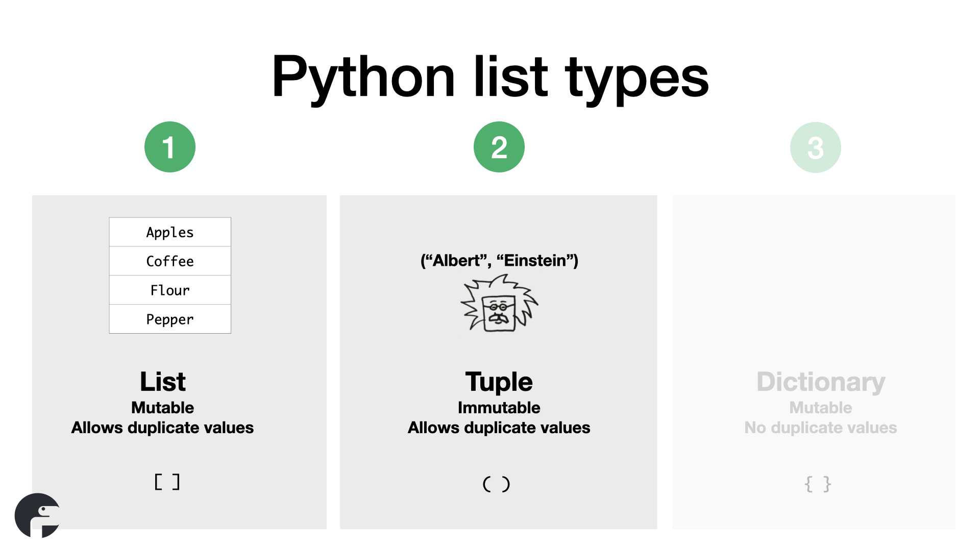Select the Apples row in list
The image size is (980, 551).
[170, 232]
